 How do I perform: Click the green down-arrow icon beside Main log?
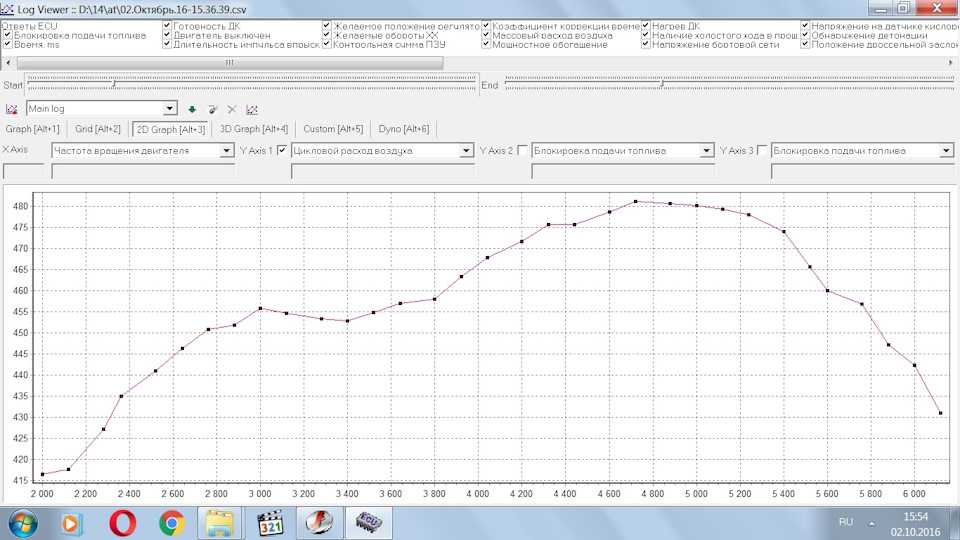[x=192, y=109]
